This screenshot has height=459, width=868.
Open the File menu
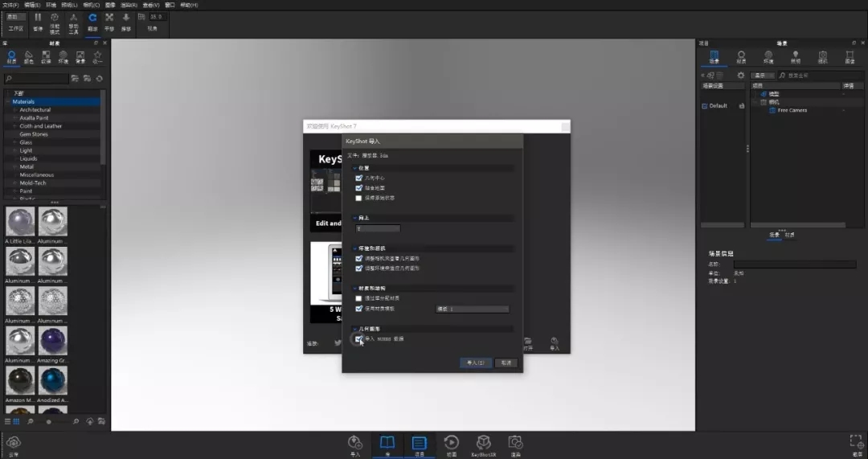coord(10,5)
